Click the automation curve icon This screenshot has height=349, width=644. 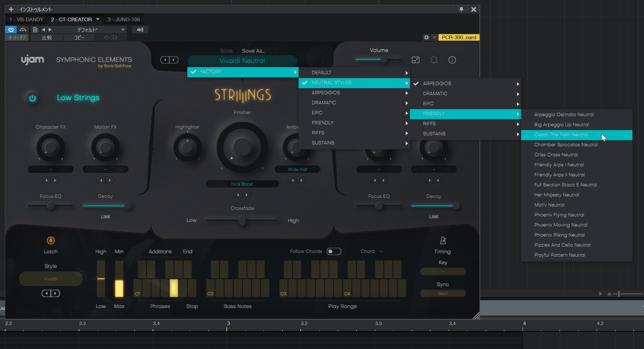[23, 29]
